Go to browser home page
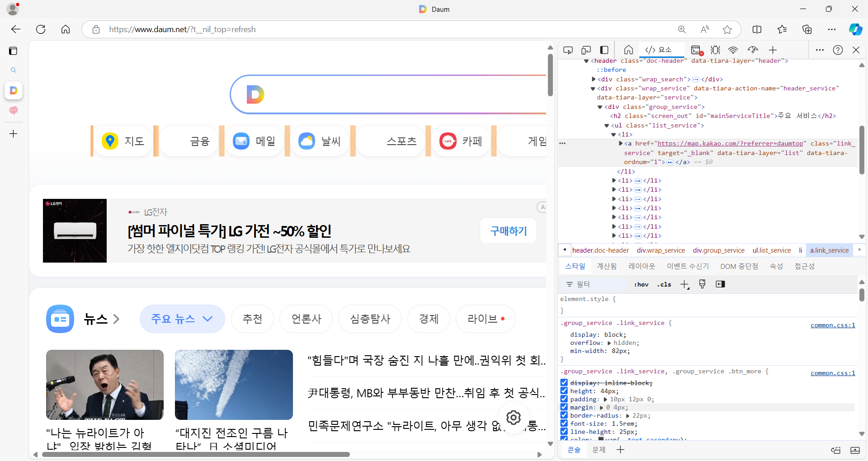 (x=66, y=29)
